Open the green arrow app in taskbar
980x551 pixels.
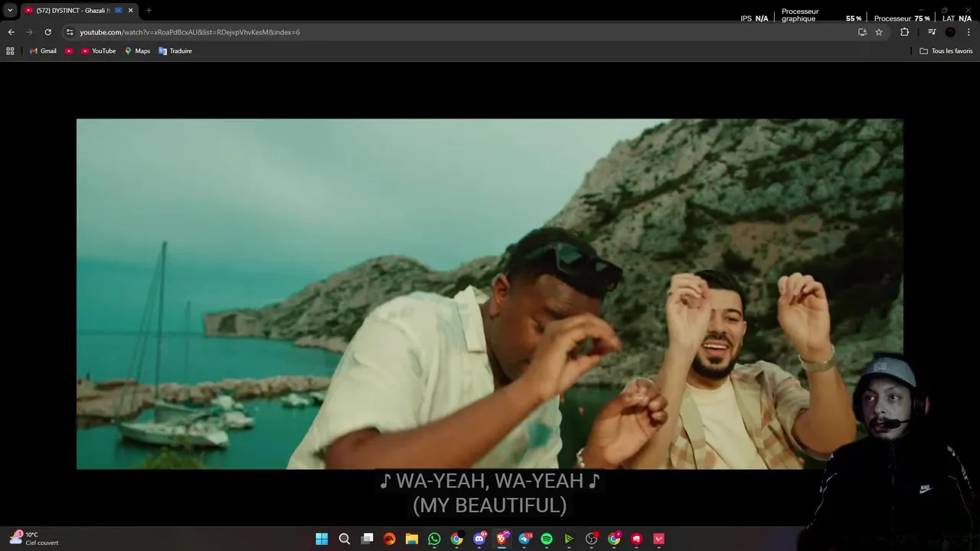569,539
